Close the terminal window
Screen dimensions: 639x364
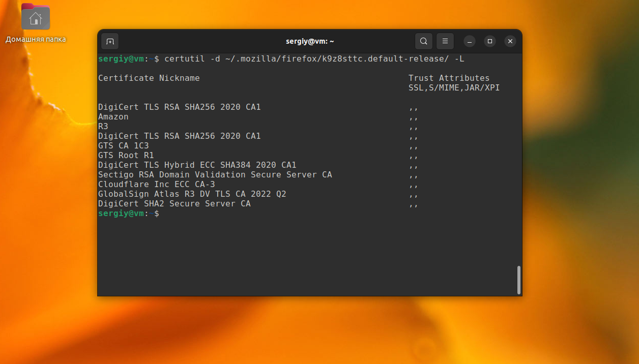(x=510, y=41)
